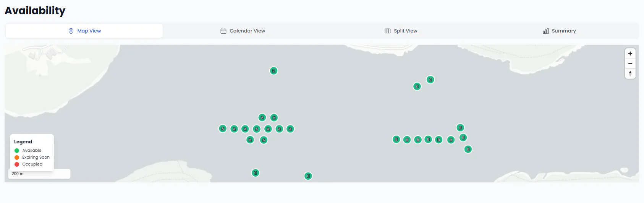Click the green Available legend swatch
Viewport: 644px width, 203px height.
pyautogui.click(x=17, y=151)
